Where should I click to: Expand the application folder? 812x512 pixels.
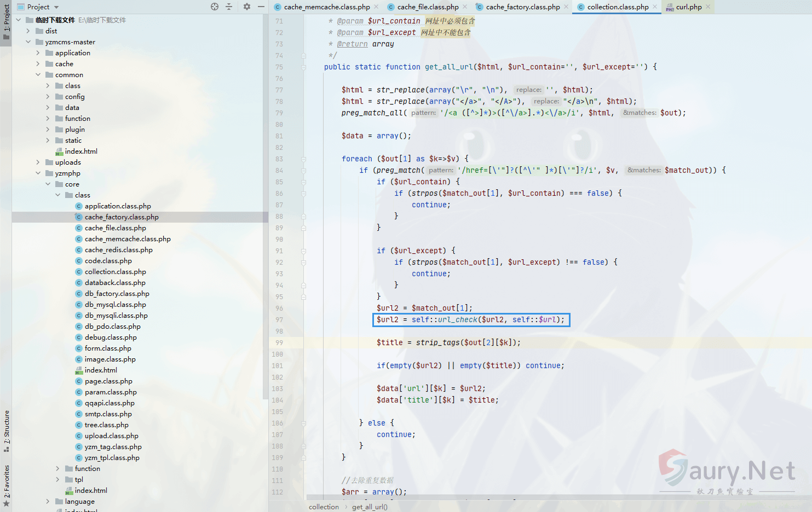tap(38, 53)
